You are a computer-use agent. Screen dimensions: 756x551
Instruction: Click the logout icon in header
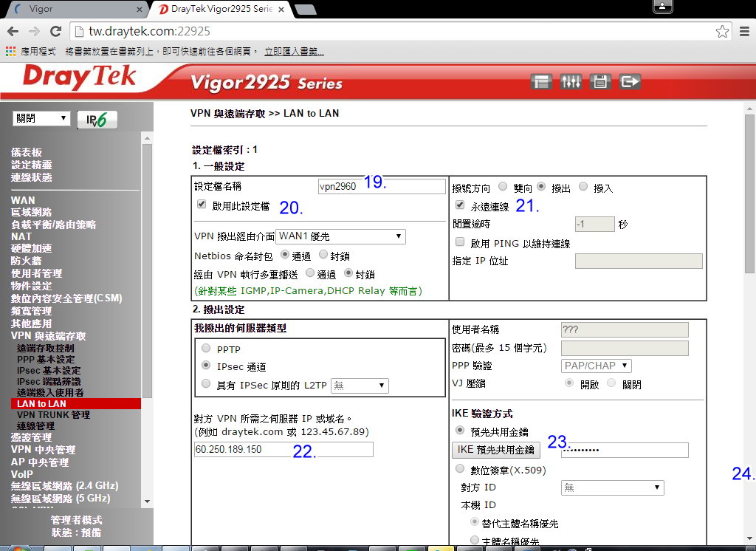[630, 82]
